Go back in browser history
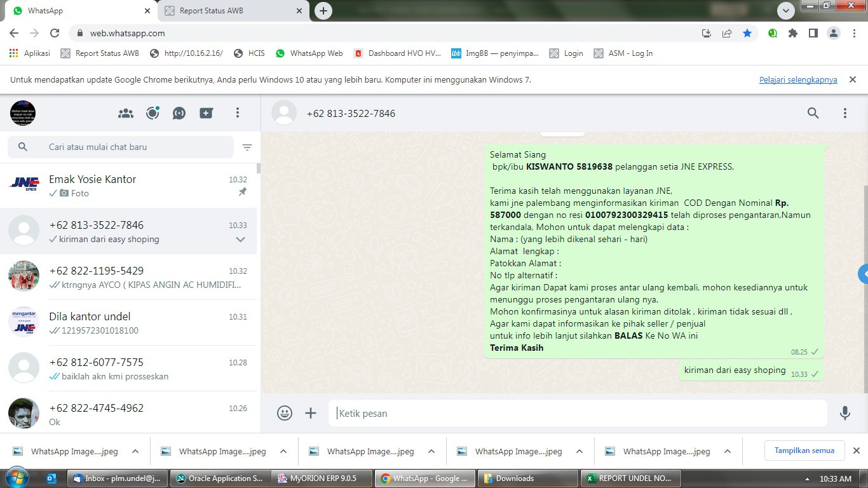 [x=14, y=33]
